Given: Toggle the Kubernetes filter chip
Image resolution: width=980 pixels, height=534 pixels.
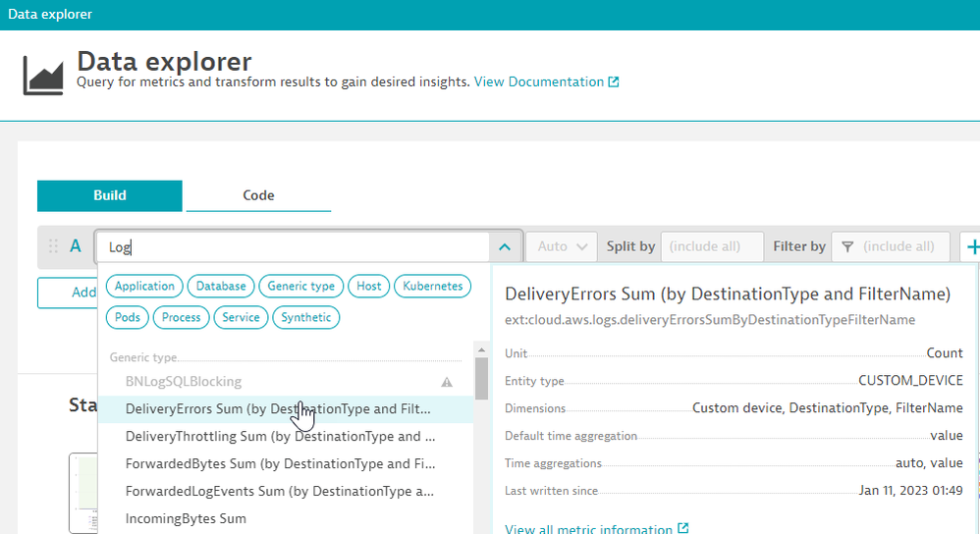Looking at the screenshot, I should point(432,287).
